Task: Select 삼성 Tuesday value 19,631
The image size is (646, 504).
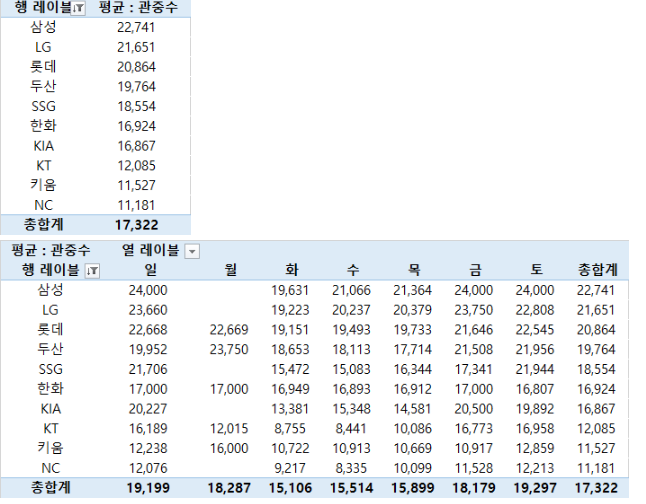Action: [x=290, y=291]
